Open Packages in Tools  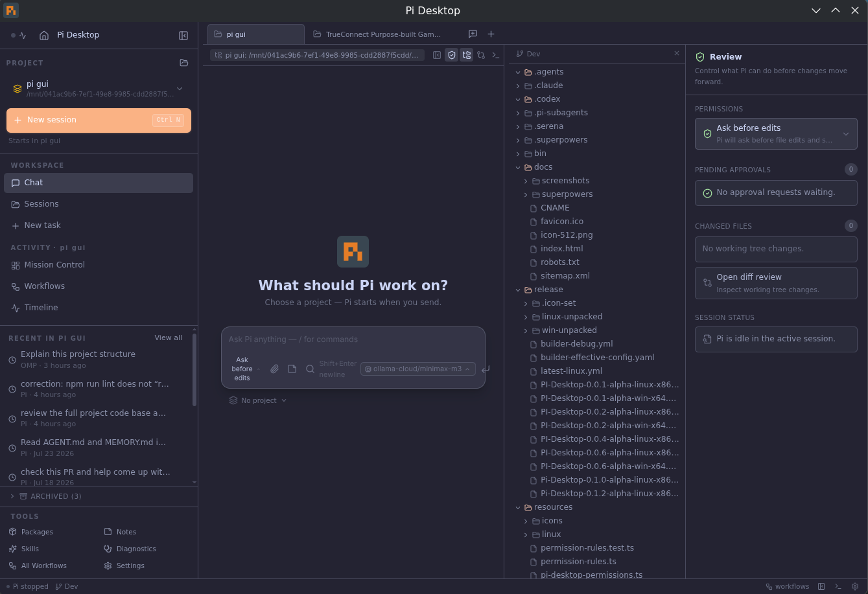click(31, 532)
